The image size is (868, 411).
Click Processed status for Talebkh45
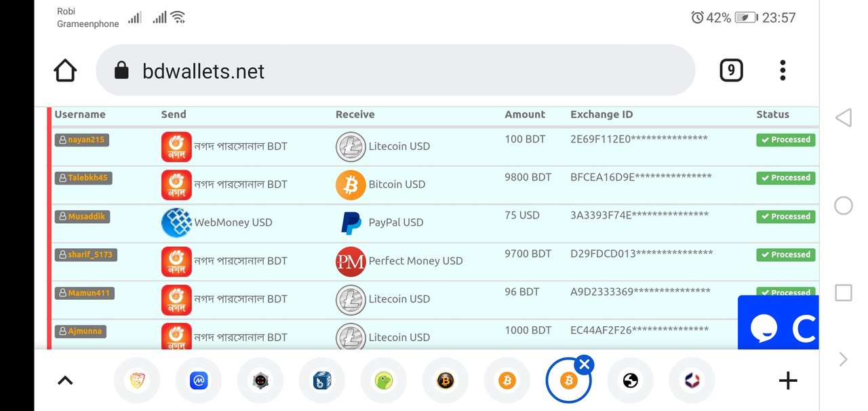click(x=786, y=178)
